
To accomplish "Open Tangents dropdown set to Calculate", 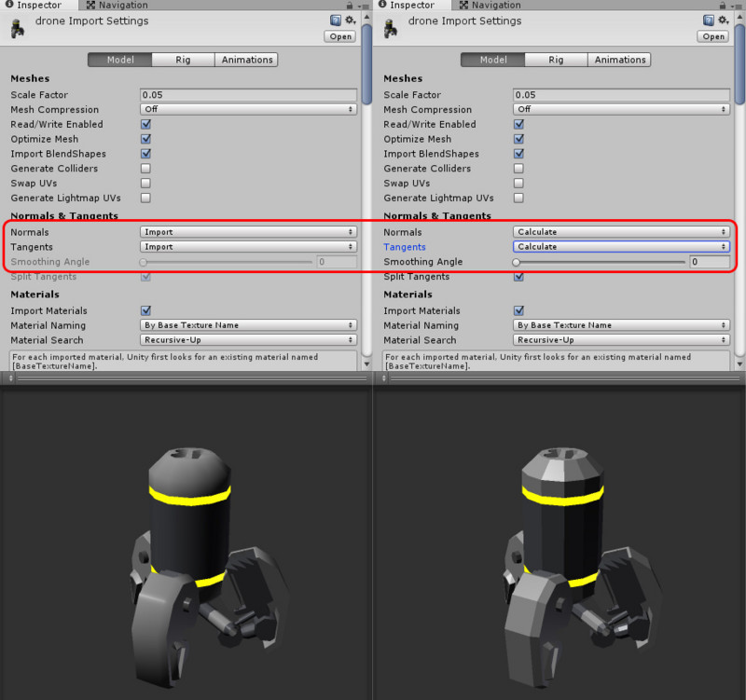I will click(x=621, y=247).
